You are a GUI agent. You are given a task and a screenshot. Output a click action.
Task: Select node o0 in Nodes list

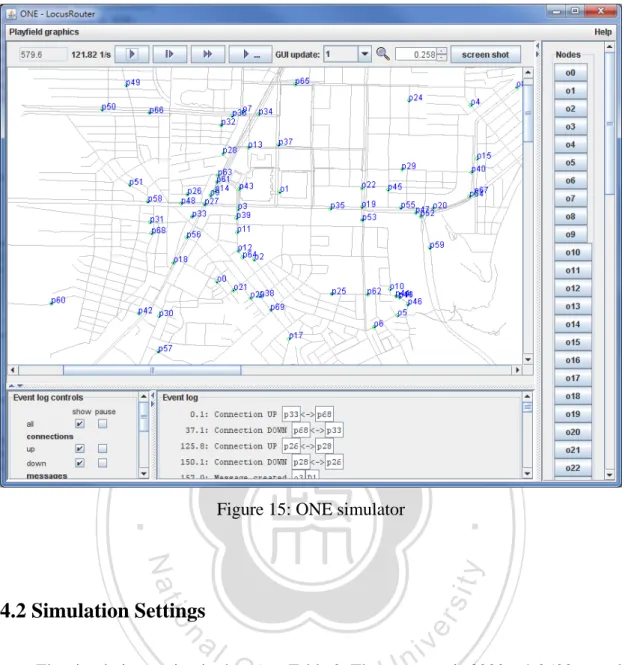[x=570, y=73]
